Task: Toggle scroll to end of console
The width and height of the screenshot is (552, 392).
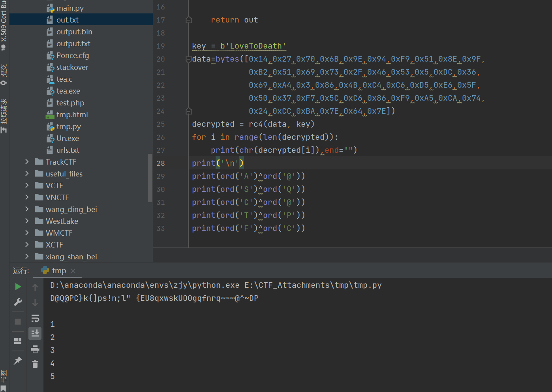Action: coord(35,334)
